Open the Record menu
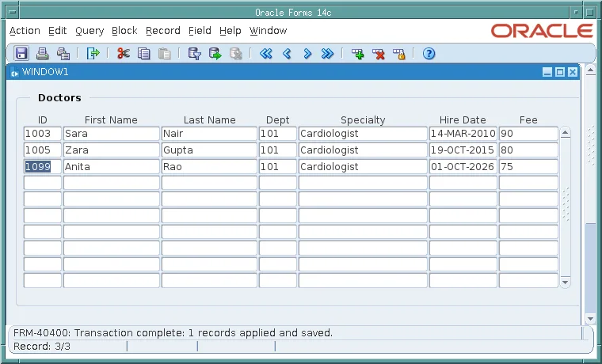The width and height of the screenshot is (602, 364). point(163,31)
